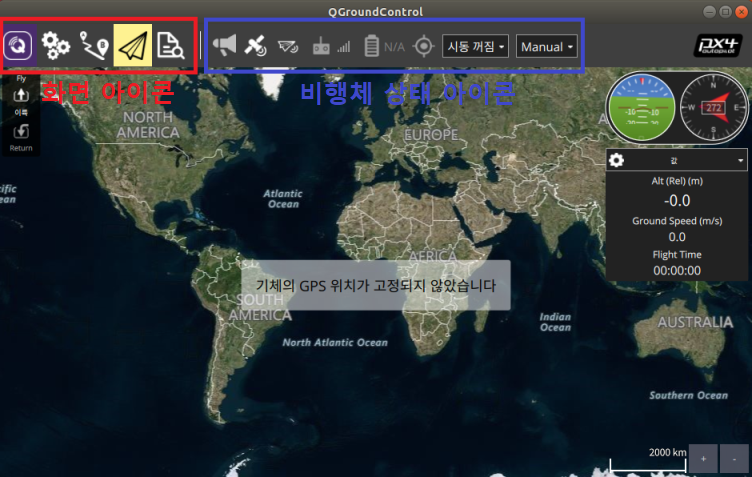The height and width of the screenshot is (477, 752).
Task: Click the attitude indicator instrument
Action: click(641, 108)
